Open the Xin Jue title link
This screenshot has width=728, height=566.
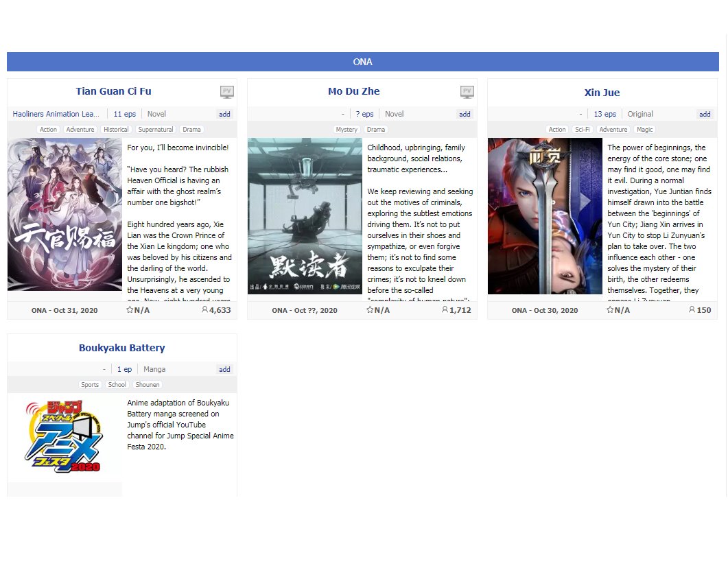point(602,93)
